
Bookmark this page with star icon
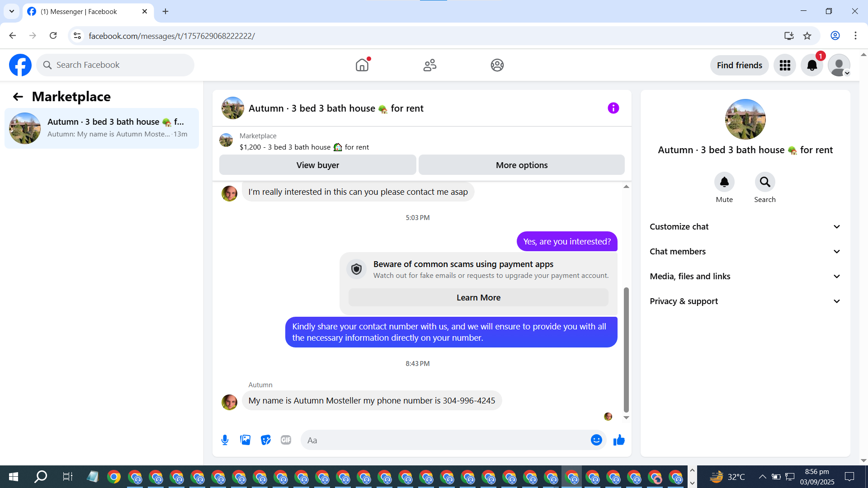pos(807,36)
